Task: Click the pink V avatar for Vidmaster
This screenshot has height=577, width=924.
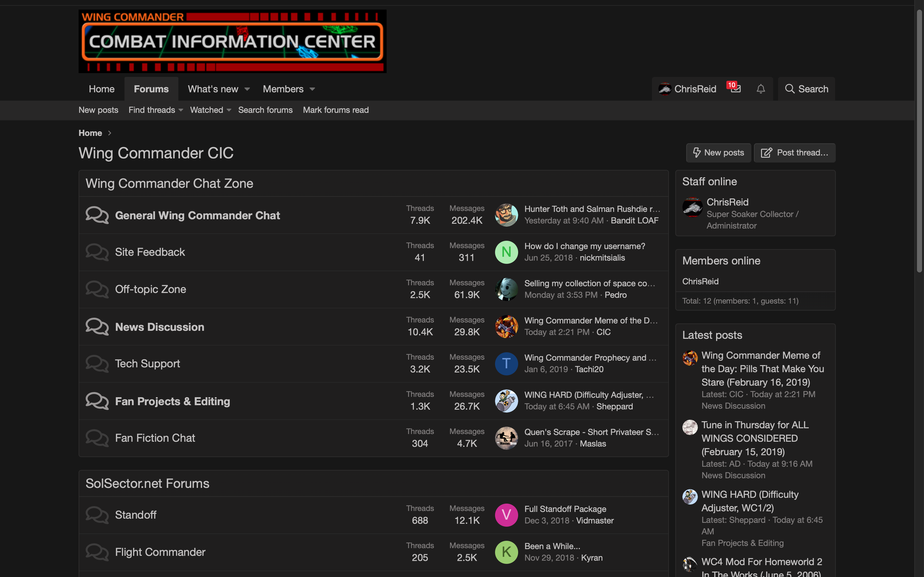Action: (506, 515)
